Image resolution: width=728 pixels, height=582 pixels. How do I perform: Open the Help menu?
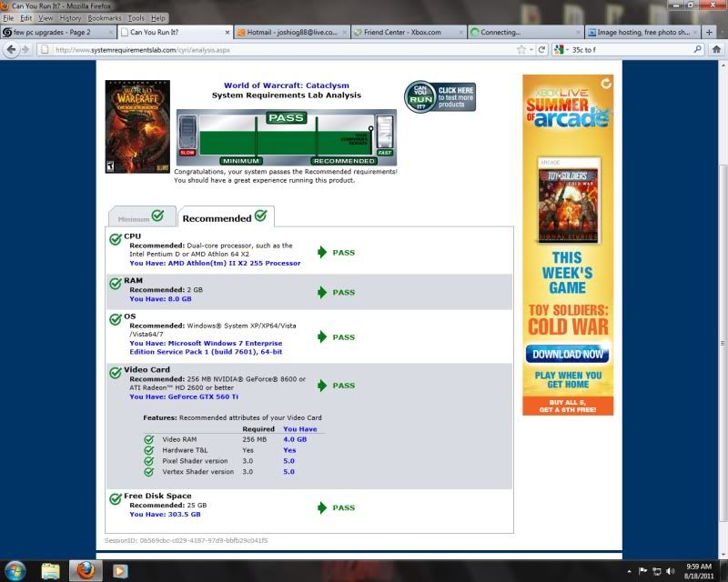coord(157,18)
